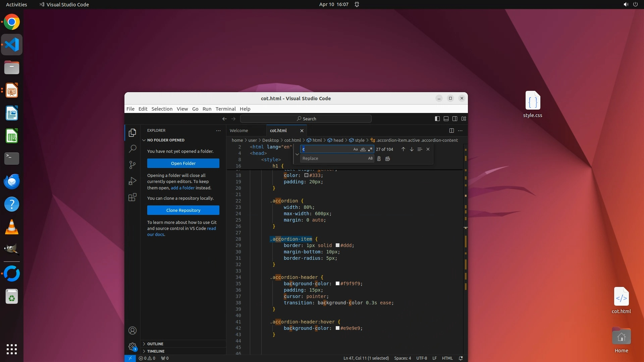The height and width of the screenshot is (362, 644).
Task: Click the #f9f9f9 color swatch
Action: 337,284
